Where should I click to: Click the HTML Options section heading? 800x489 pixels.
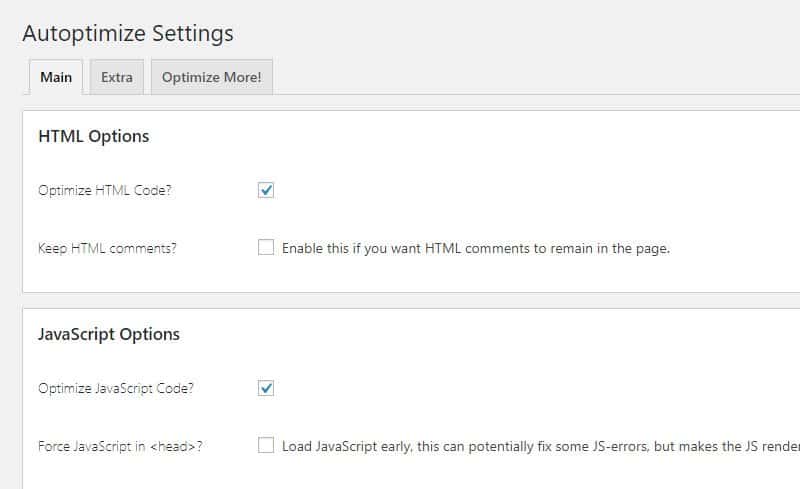93,136
